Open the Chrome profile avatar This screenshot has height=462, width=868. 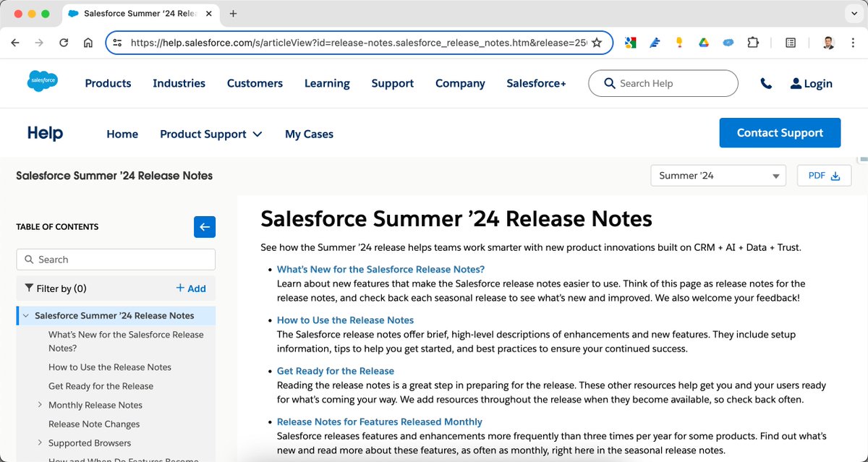click(829, 43)
